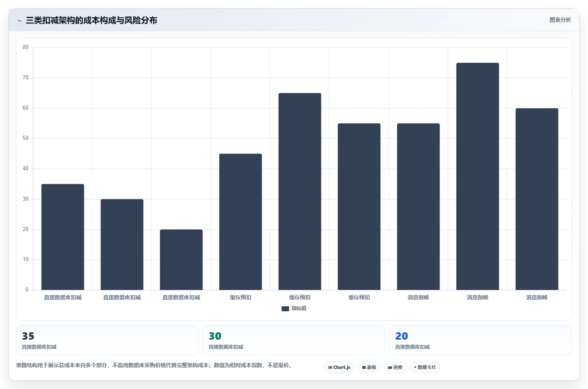Image resolution: width=588 pixels, height=389 pixels.
Task: Open the data card showing green 30
Action: pos(294,340)
